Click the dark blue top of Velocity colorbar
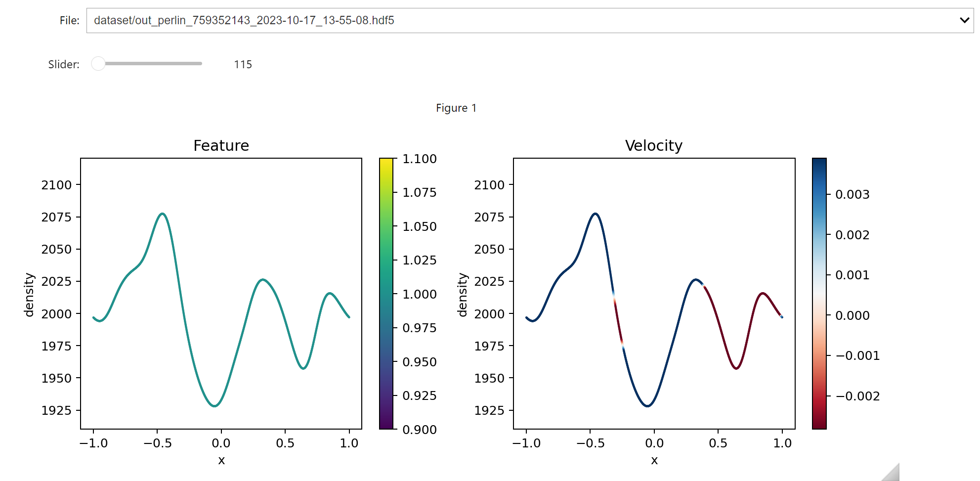Image resolution: width=980 pixels, height=481 pixels. click(819, 163)
